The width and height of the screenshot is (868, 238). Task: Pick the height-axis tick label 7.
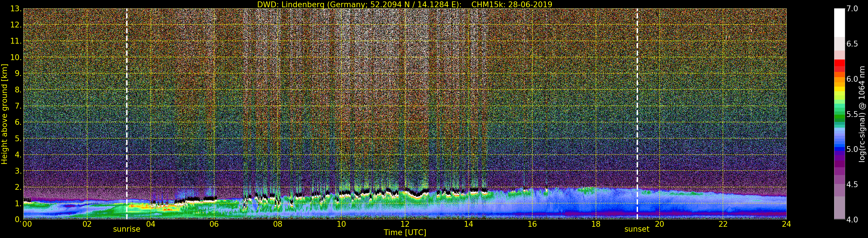coord(18,106)
